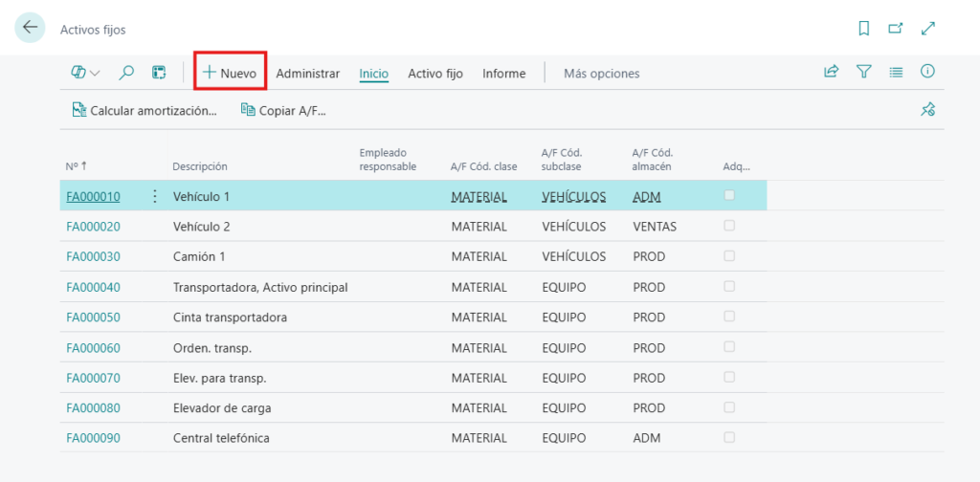Open the information panel icon
Viewport: 980px width, 482px height.
[x=927, y=72]
